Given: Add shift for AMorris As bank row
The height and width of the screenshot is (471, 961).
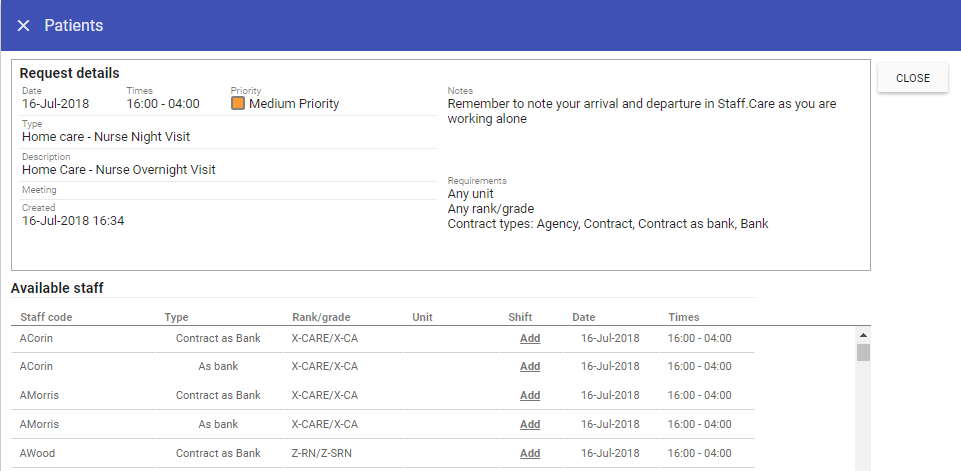Looking at the screenshot, I should coord(530,424).
